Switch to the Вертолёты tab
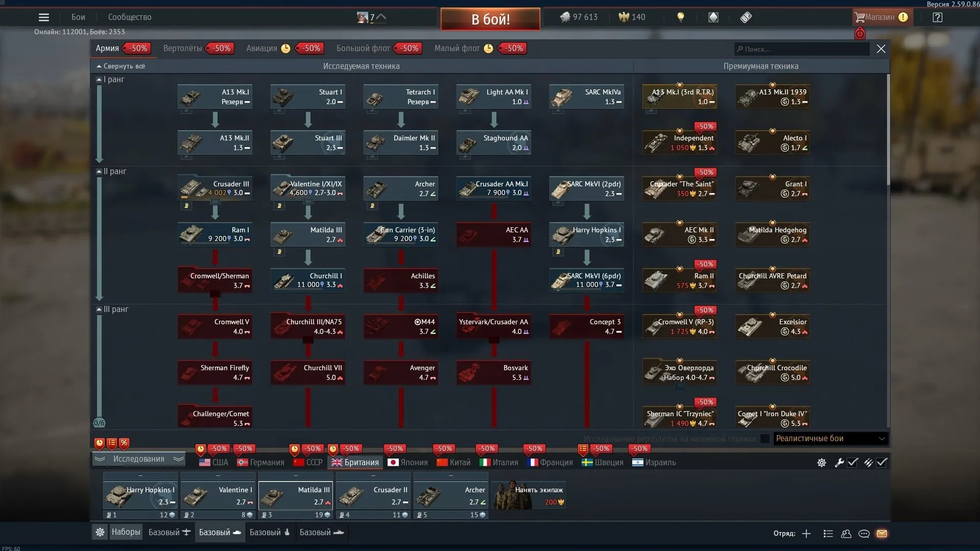The height and width of the screenshot is (551, 980). click(x=182, y=49)
